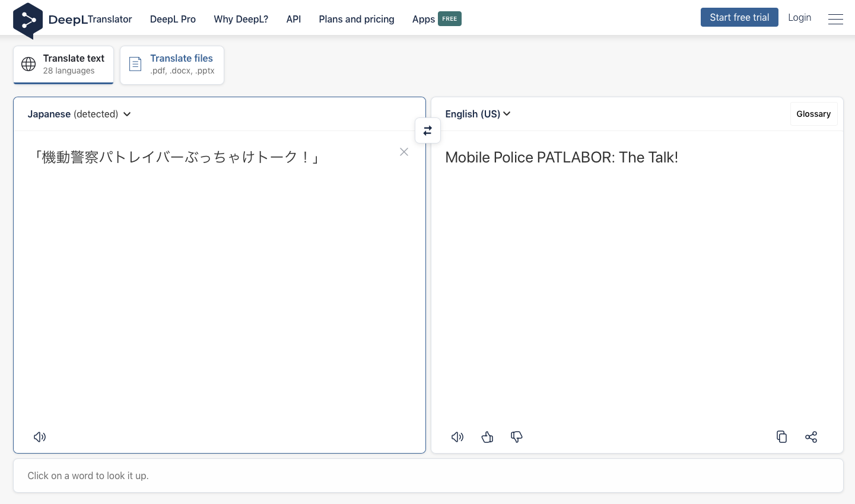Share the translation
Viewport: 855px width, 504px height.
(x=811, y=437)
